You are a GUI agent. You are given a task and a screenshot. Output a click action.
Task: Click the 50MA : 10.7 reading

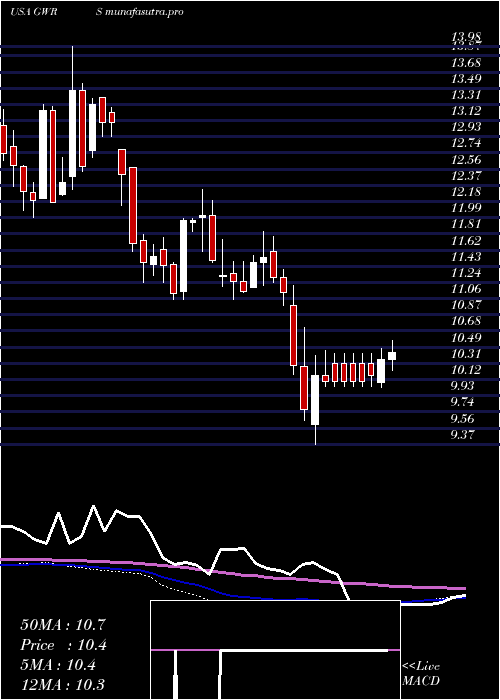pos(63,625)
